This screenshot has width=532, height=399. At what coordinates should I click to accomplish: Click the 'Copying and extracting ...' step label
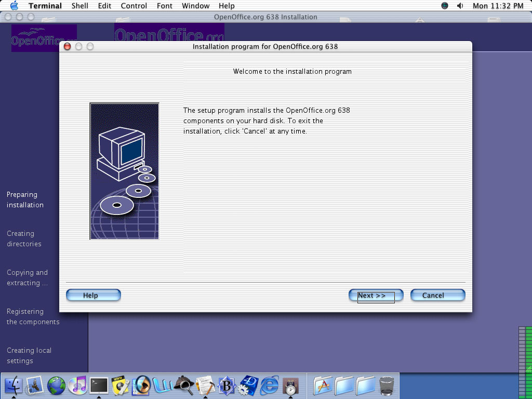click(x=27, y=277)
